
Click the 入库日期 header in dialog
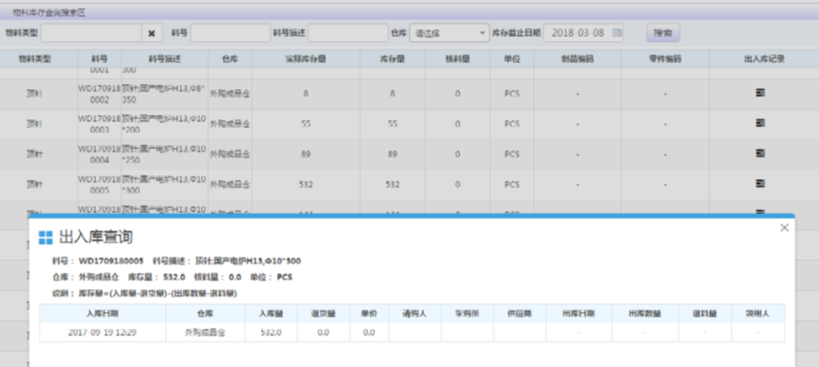(x=102, y=314)
